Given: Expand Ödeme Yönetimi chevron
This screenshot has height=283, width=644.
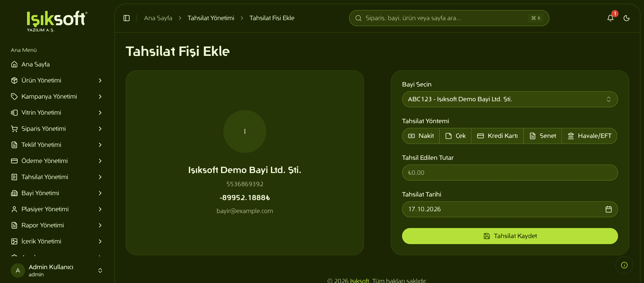Looking at the screenshot, I should (x=100, y=161).
